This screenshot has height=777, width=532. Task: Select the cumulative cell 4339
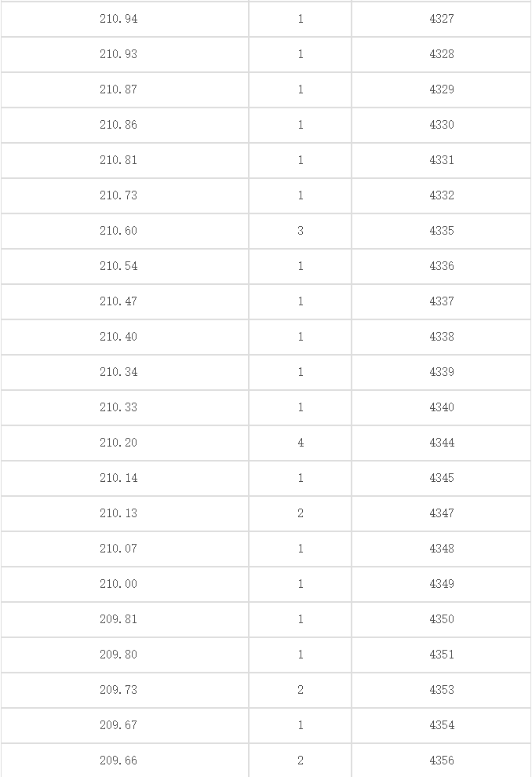(441, 372)
